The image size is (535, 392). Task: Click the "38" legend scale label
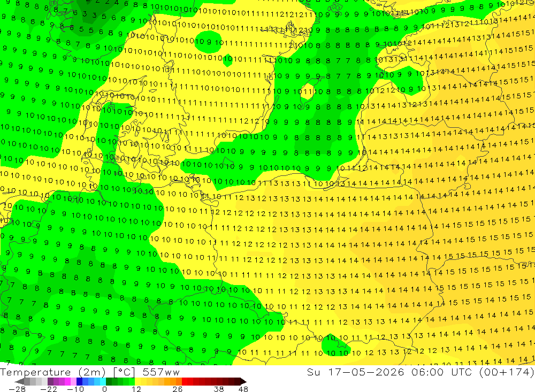(x=219, y=389)
